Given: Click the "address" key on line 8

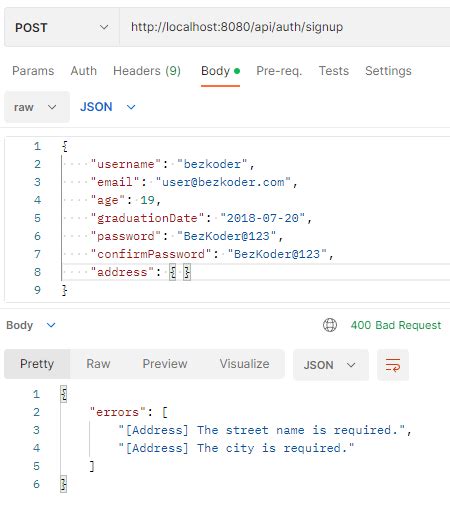Looking at the screenshot, I should (122, 272).
